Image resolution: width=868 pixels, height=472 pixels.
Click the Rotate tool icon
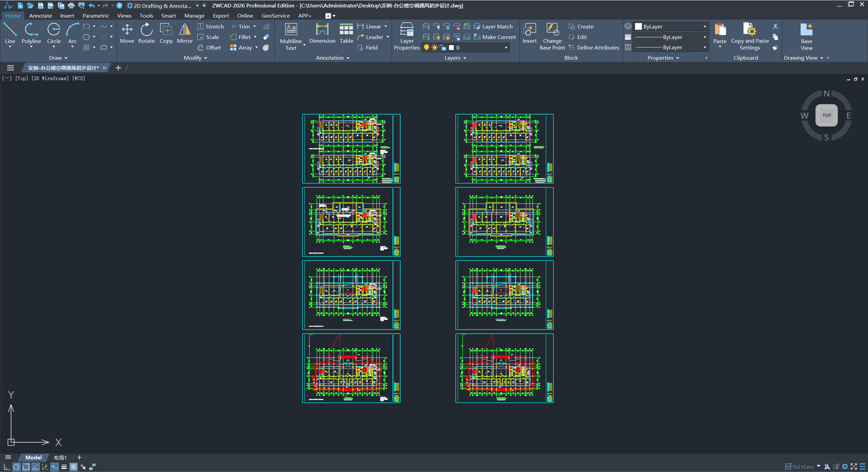(146, 30)
